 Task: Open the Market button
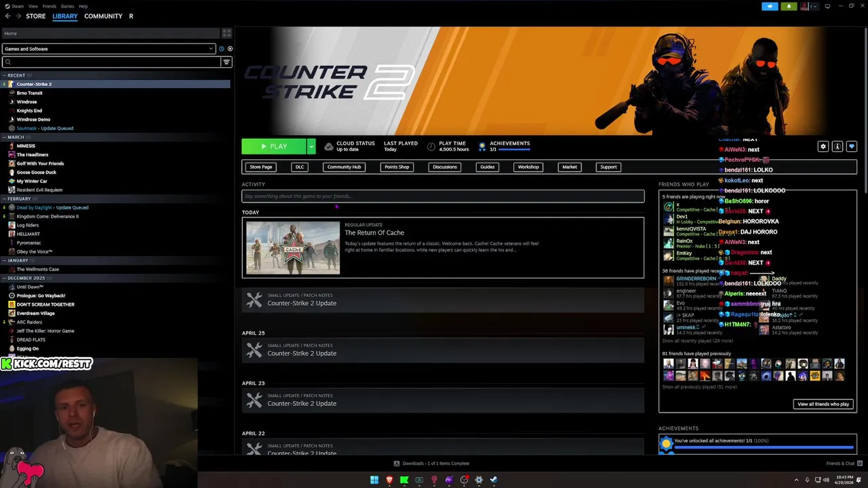point(570,167)
